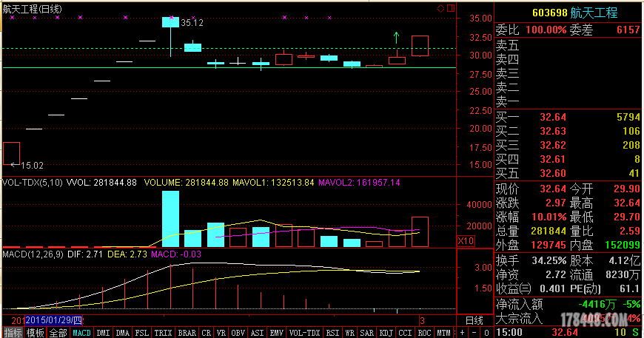Click the last red candlestick on the chart
The width and height of the screenshot is (644, 338).
tap(420, 46)
